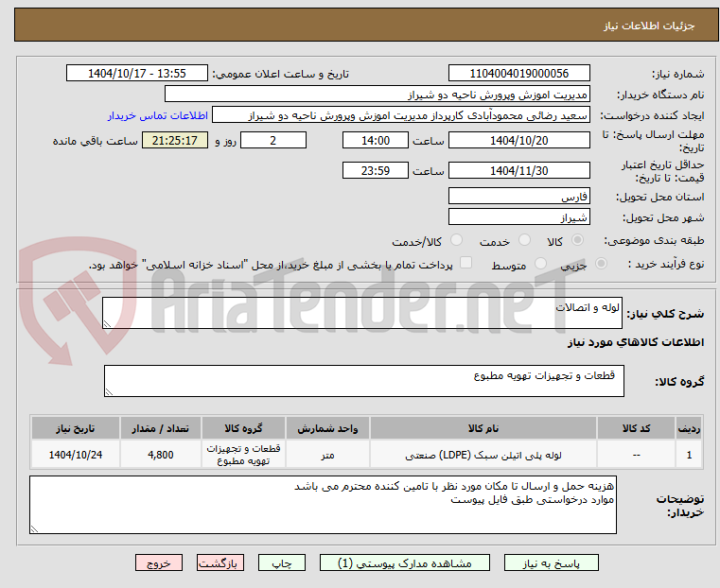Image resolution: width=720 pixels, height=588 pixels.
Task: Click the validity time field 23:59
Action: [x=376, y=170]
